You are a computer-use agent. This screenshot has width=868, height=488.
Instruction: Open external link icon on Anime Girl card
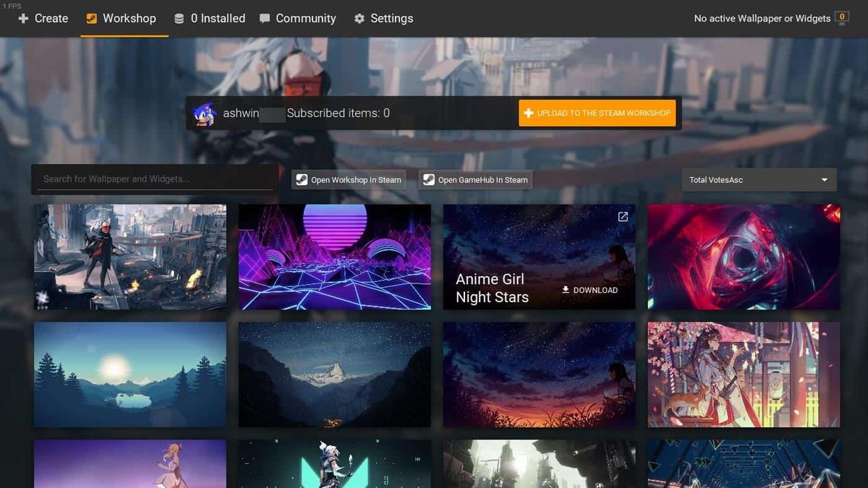[623, 216]
